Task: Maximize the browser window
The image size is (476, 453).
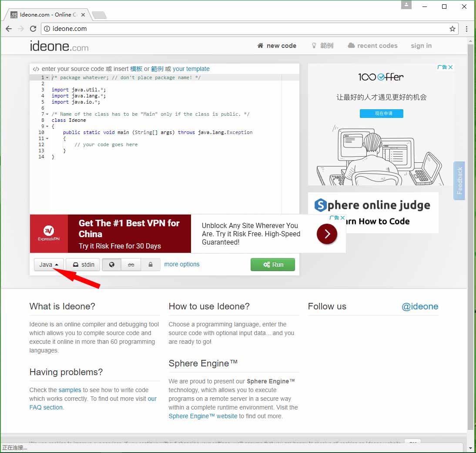Action: tap(444, 7)
